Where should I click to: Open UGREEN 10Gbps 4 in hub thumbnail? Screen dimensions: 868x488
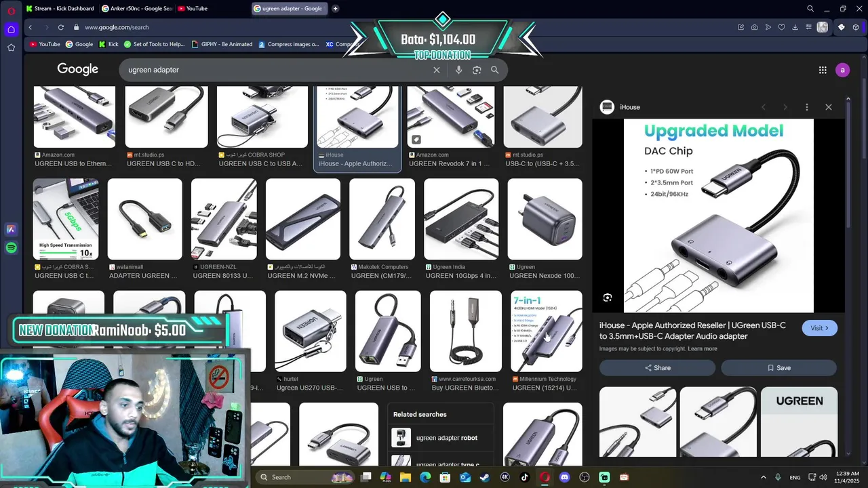[x=461, y=219]
